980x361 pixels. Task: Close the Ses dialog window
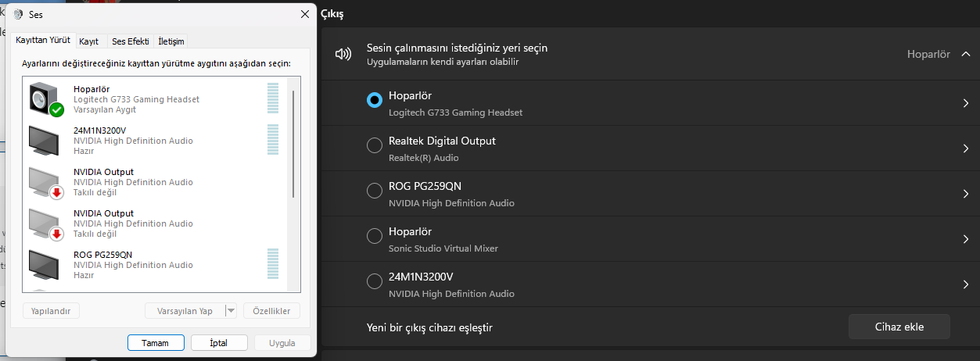(304, 14)
